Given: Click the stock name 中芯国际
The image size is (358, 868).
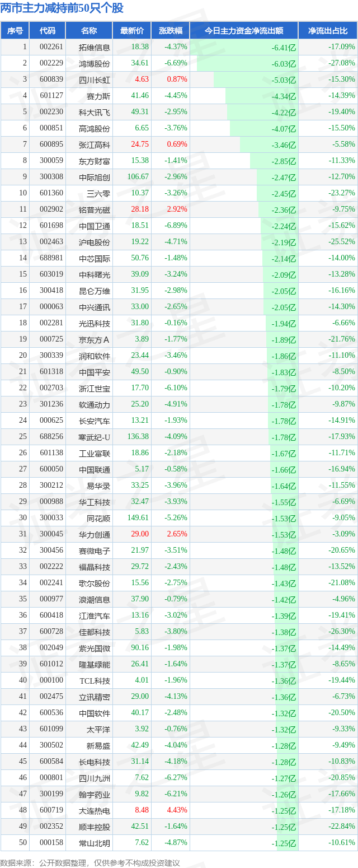Looking at the screenshot, I should click(x=95, y=258).
